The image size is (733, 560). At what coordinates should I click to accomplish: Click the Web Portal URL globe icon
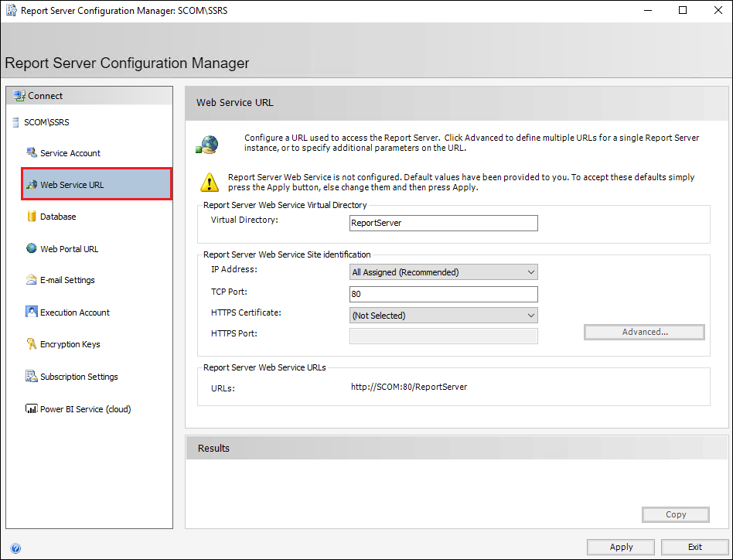[32, 248]
